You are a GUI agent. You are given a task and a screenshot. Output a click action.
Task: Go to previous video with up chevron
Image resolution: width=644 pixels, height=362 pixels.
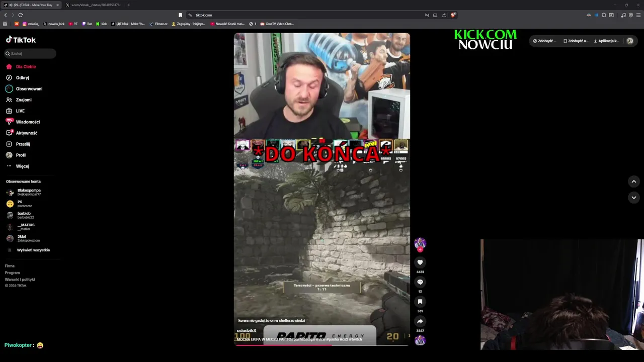point(634,182)
